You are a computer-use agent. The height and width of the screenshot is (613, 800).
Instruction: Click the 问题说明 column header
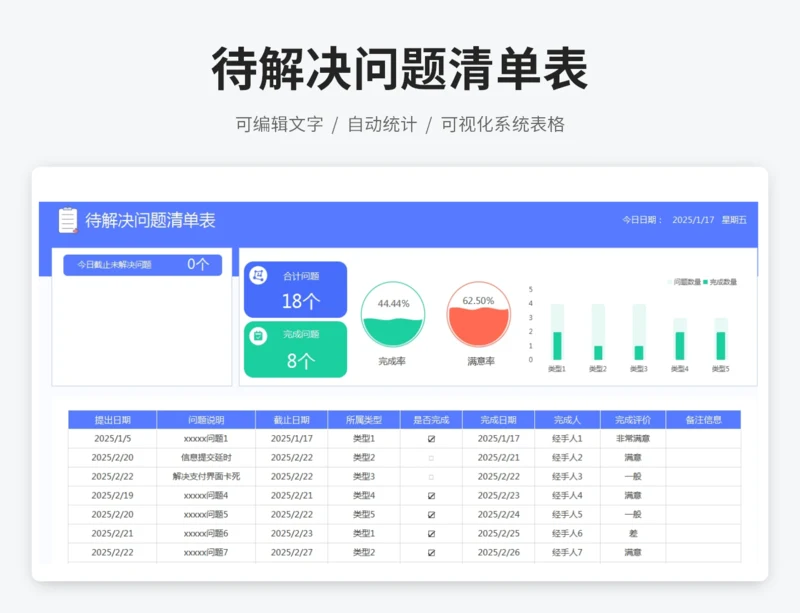click(206, 420)
